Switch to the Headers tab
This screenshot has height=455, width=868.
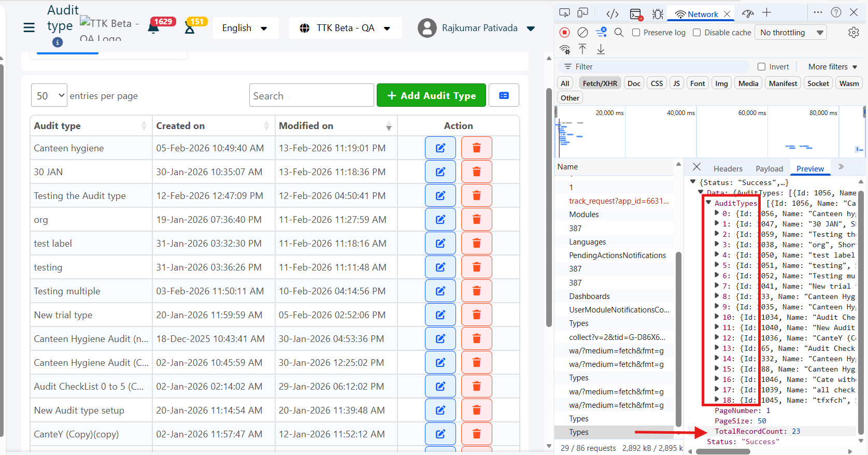click(x=728, y=168)
